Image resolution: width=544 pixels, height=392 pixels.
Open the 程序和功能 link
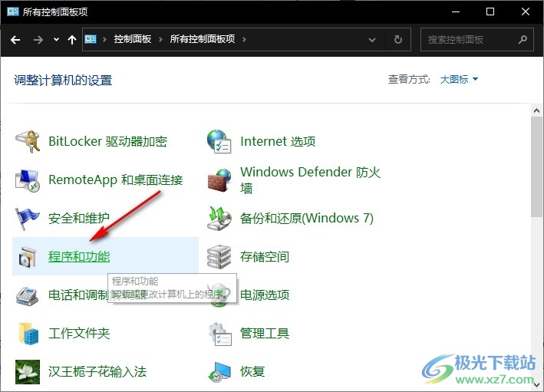pos(79,257)
